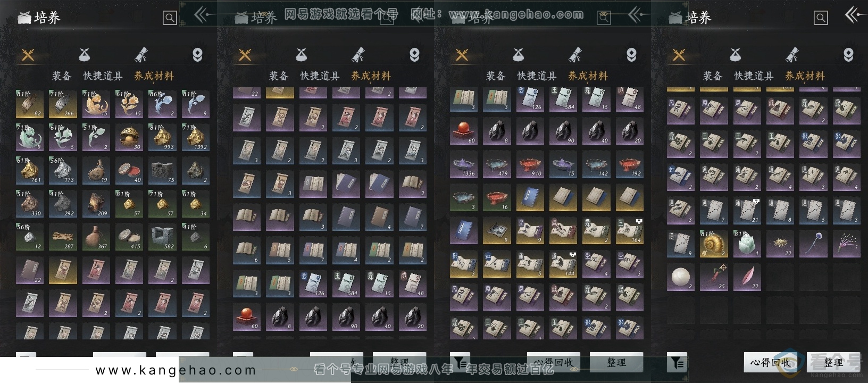Select token badge icon in rightmost panel
This screenshot has width=868, height=383.
(x=848, y=54)
